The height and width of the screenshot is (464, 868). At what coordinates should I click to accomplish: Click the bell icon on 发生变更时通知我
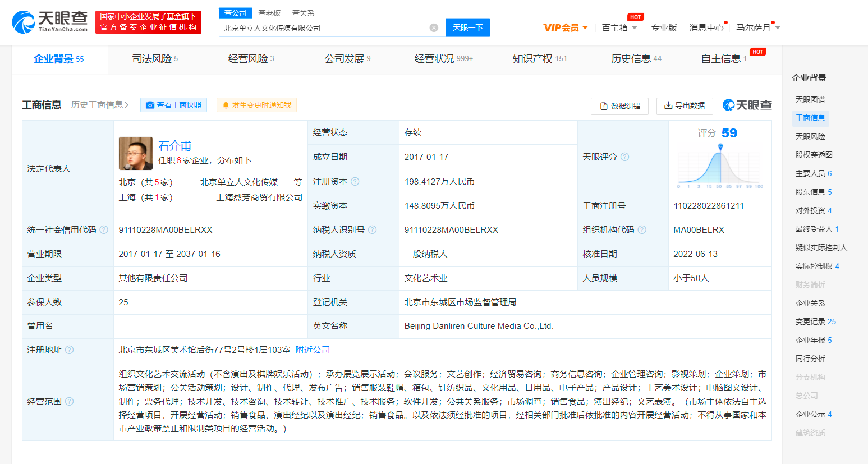226,105
